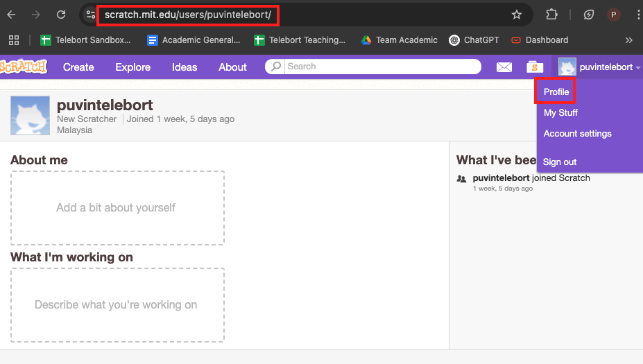Open the Create link in the navbar

coord(78,67)
